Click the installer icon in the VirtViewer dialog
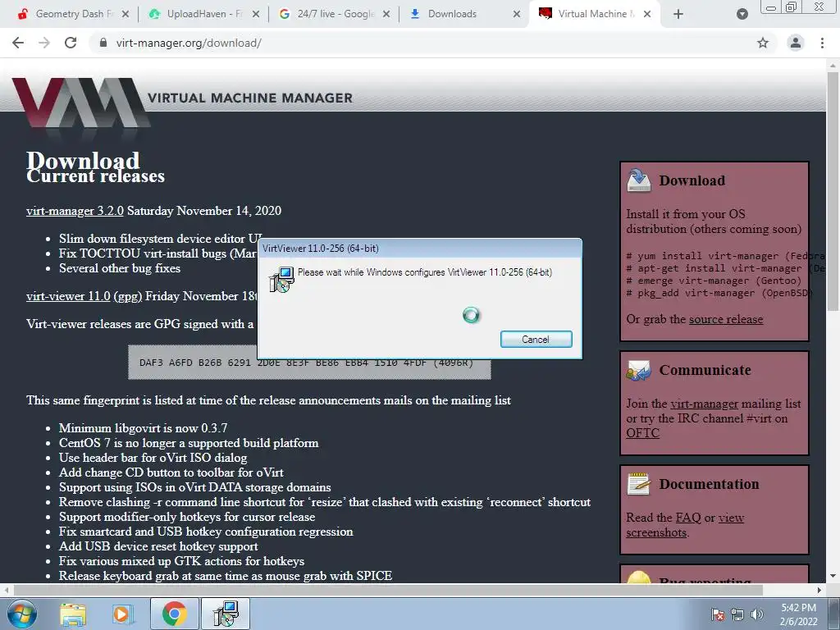Screen dimensions: 840x630 281,280
